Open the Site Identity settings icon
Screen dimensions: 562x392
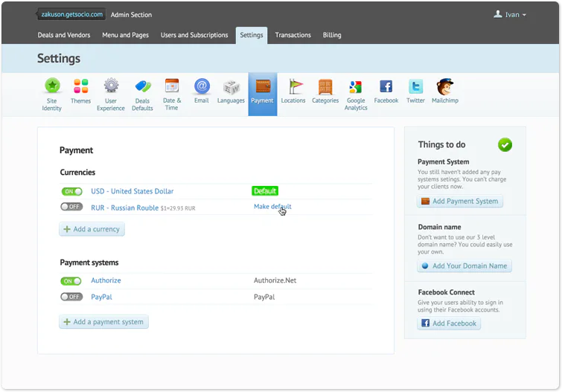pyautogui.click(x=52, y=86)
